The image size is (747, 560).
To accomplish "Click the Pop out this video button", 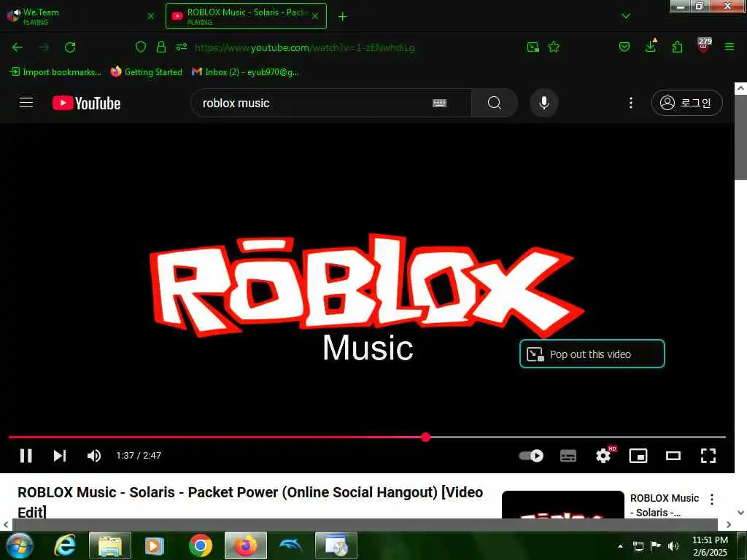I will [x=592, y=354].
